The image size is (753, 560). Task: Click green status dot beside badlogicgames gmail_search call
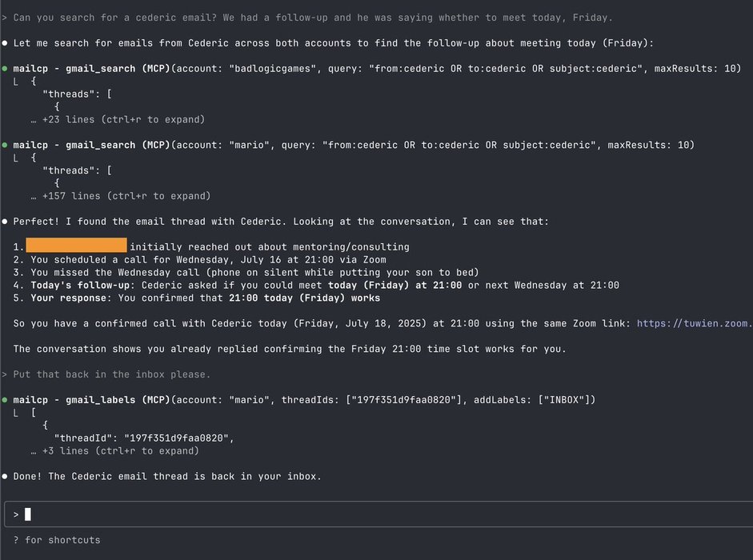click(x=5, y=69)
